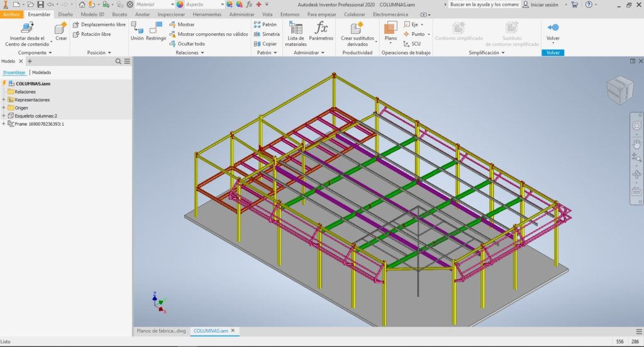Click the Crear component icon
This screenshot has height=347, width=644.
[x=61, y=30]
